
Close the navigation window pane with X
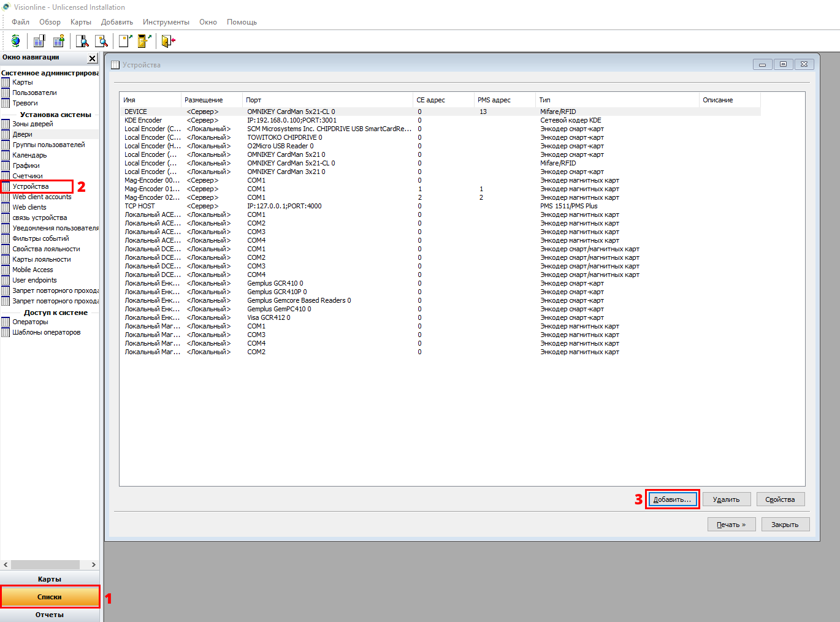[92, 58]
